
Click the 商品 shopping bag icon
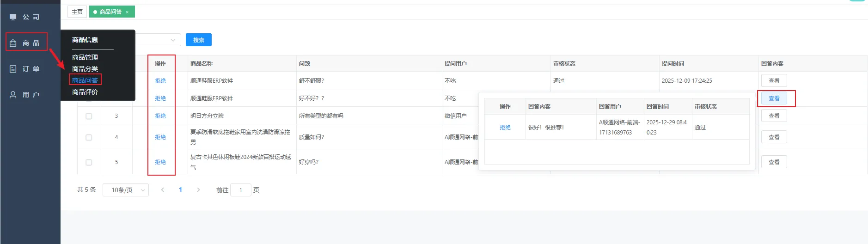point(13,43)
